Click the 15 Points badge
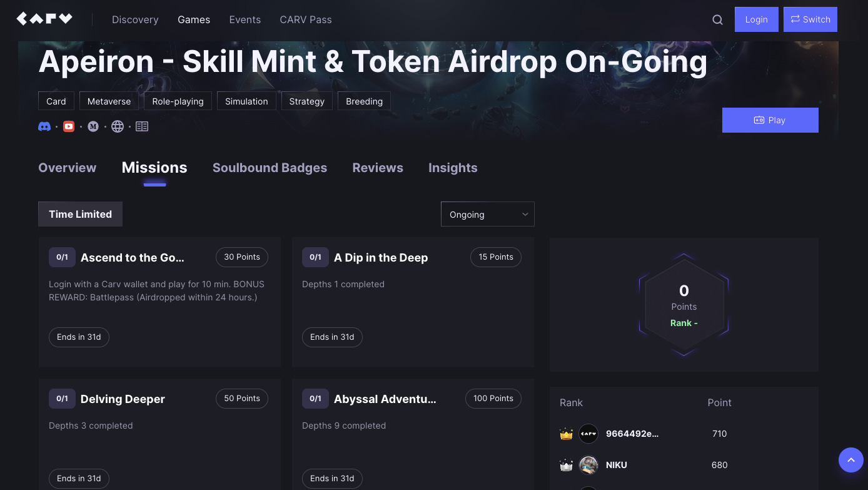This screenshot has height=490, width=868. [x=496, y=257]
